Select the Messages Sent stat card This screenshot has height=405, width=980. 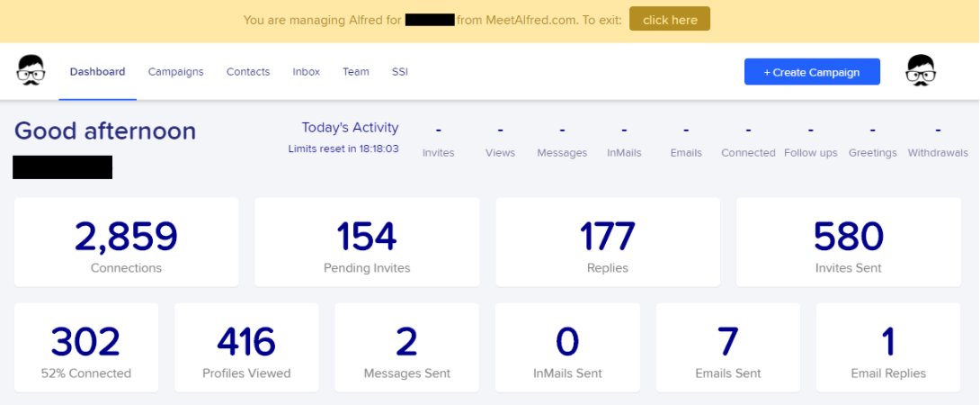point(407,347)
